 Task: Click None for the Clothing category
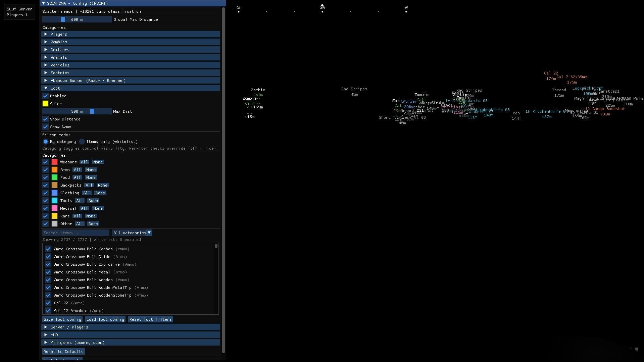(100, 193)
